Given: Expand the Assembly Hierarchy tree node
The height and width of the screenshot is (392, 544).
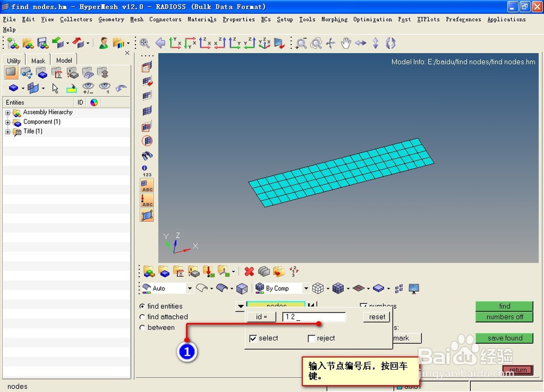Looking at the screenshot, I should tap(8, 113).
